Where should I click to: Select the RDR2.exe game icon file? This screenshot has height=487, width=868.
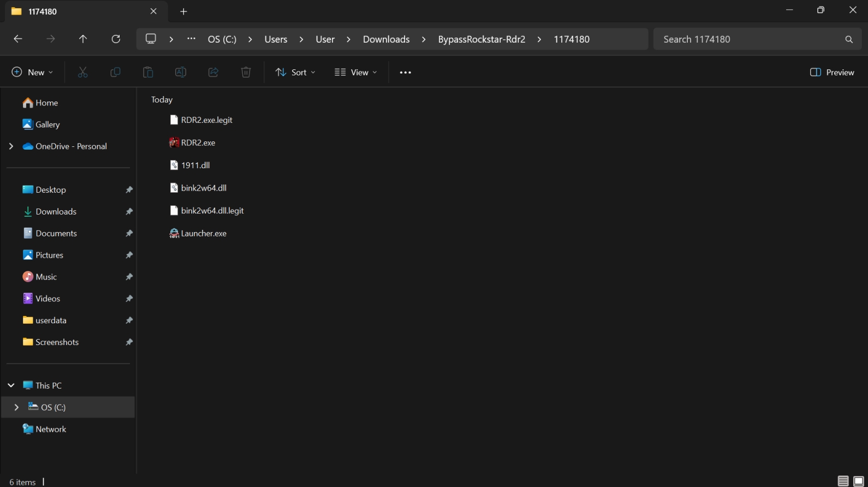[x=192, y=142]
